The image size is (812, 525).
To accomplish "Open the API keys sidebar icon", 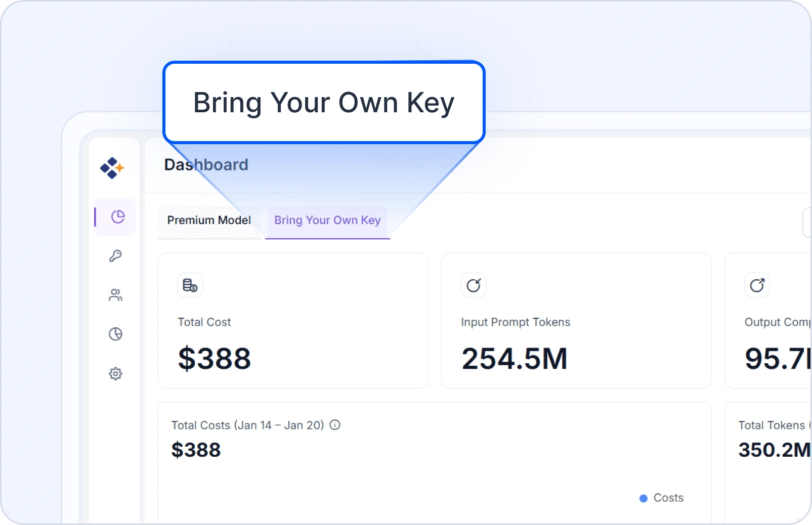I will (x=115, y=256).
